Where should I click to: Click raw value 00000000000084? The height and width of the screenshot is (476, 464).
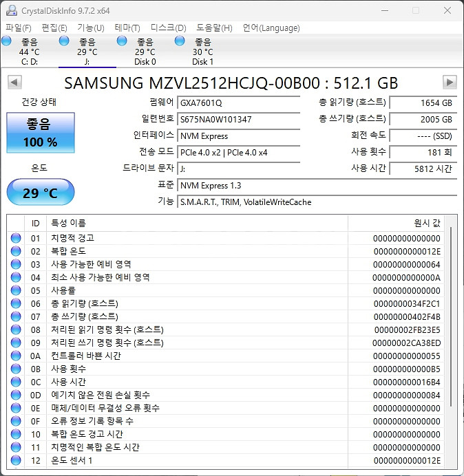tap(407, 396)
